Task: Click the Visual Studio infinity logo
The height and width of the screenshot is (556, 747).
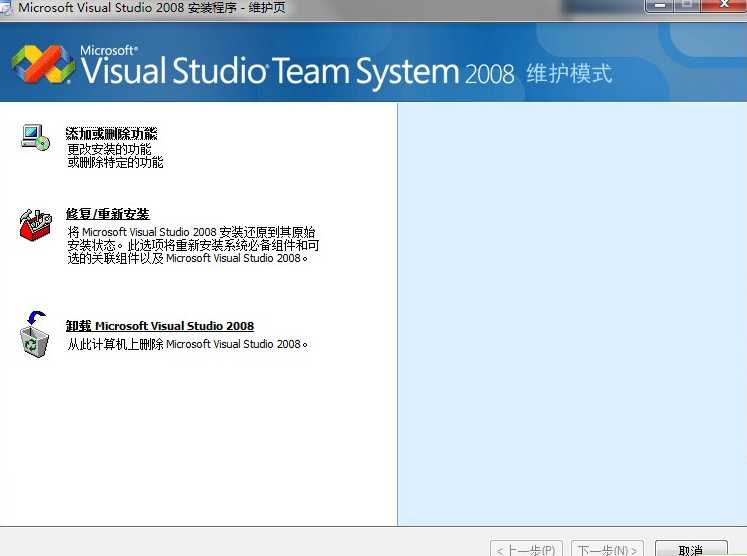Action: pos(43,65)
